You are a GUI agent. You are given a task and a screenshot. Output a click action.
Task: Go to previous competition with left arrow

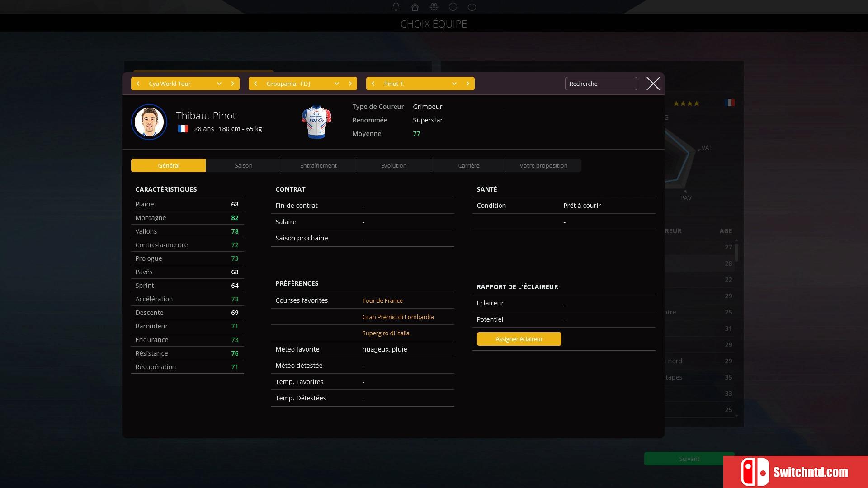pyautogui.click(x=138, y=84)
